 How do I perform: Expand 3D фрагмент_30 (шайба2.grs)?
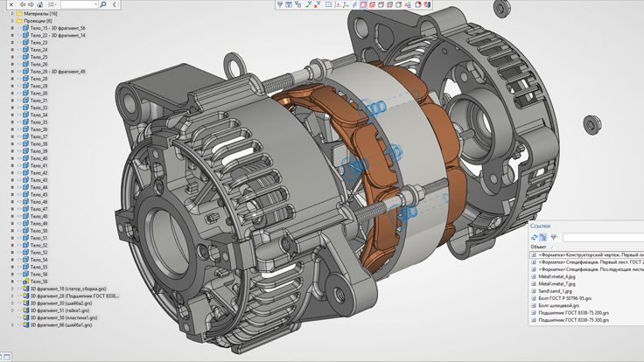12,303
